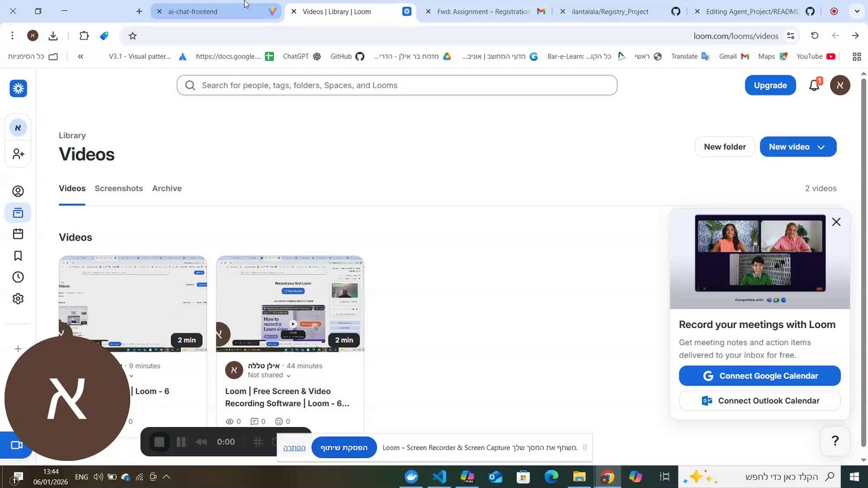Viewport: 868px width, 488px height.
Task: Click ENG language indicator in taskbar
Action: (81, 477)
